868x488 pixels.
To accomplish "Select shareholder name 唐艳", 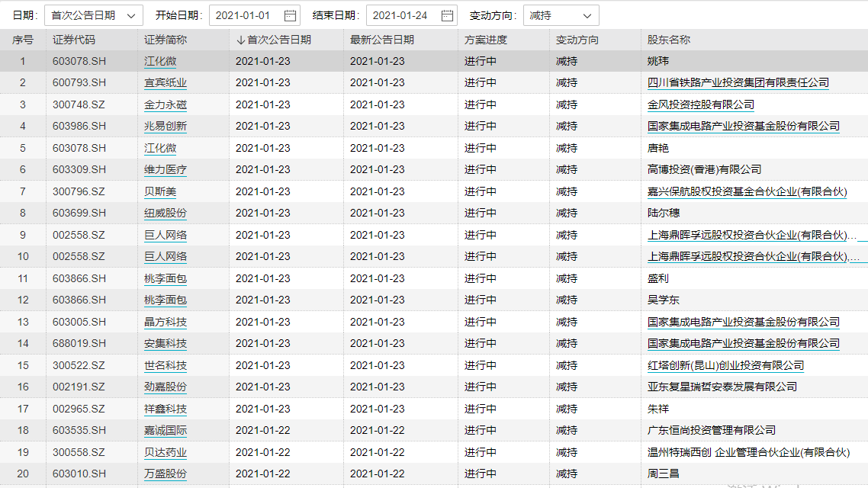I will point(658,148).
